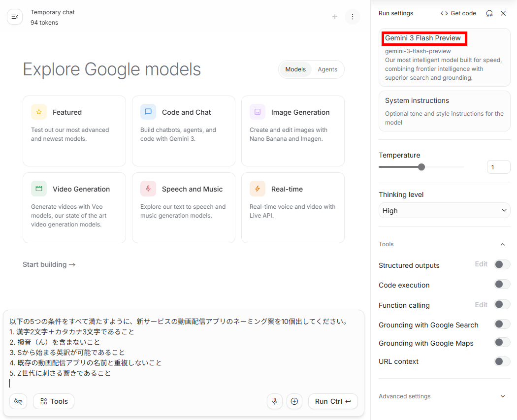This screenshot has height=420, width=517.
Task: Collapse the Tools section
Action: (x=503, y=244)
